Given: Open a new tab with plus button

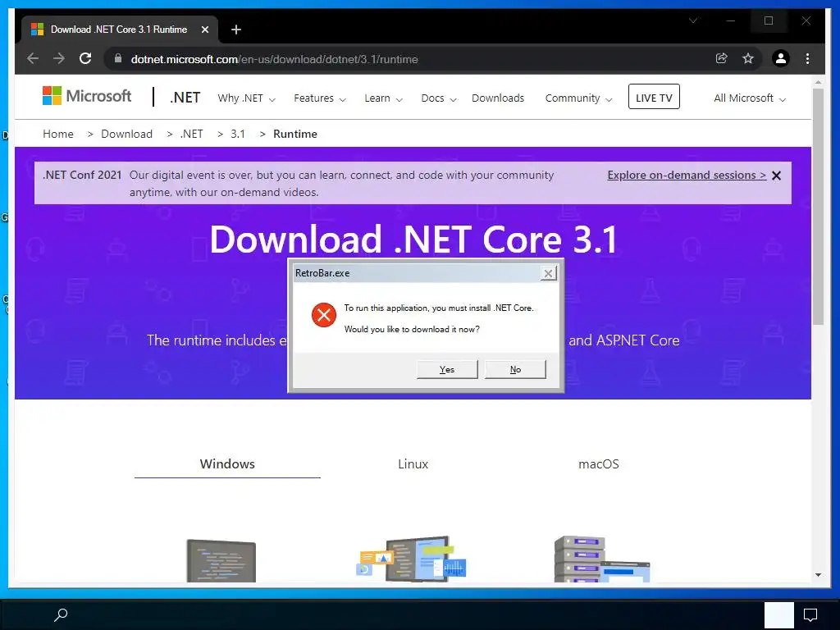Looking at the screenshot, I should tap(235, 30).
